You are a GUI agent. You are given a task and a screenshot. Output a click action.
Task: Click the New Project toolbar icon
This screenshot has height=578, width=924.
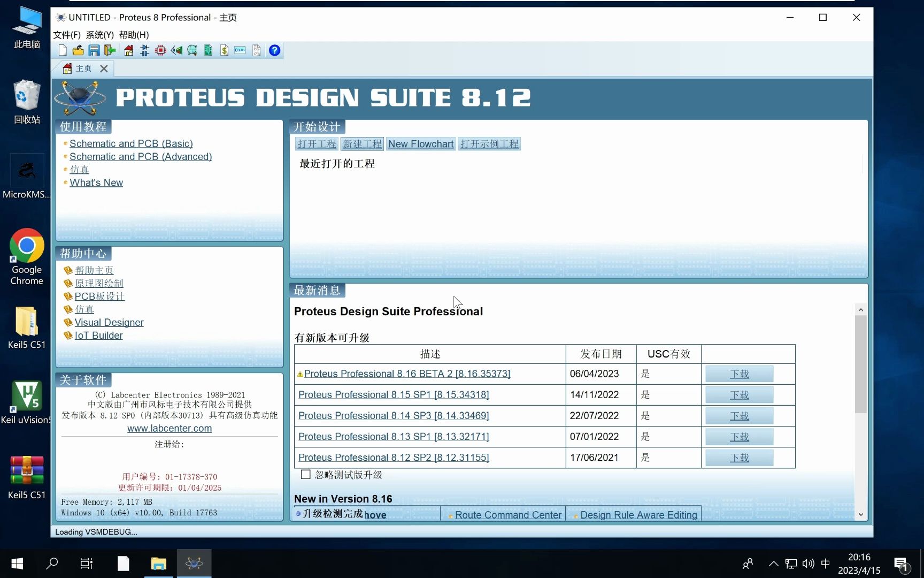tap(63, 50)
